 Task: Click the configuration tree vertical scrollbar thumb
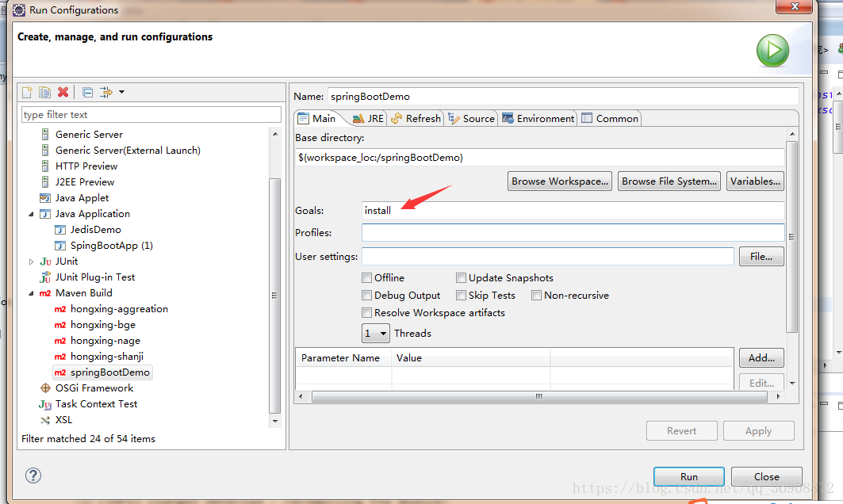(275, 295)
